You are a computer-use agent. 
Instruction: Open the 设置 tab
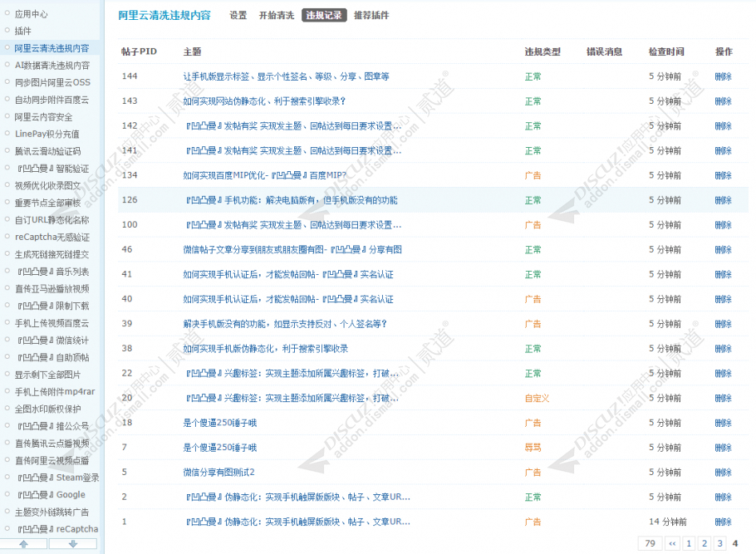pos(238,16)
